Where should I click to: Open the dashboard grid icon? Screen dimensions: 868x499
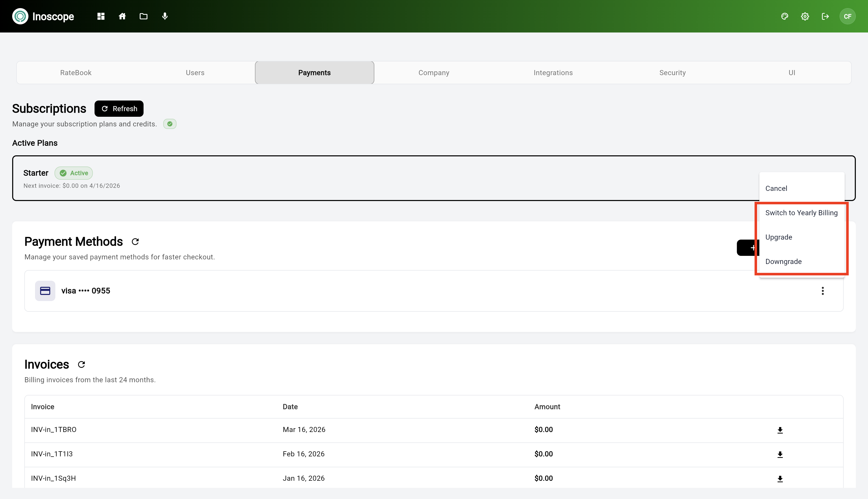pyautogui.click(x=101, y=16)
